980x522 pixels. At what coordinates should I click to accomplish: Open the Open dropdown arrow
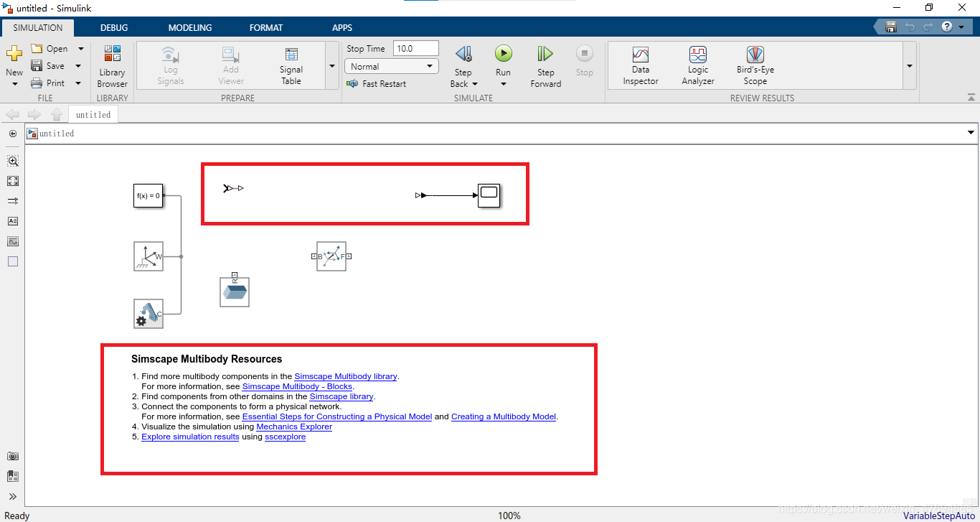[80, 49]
